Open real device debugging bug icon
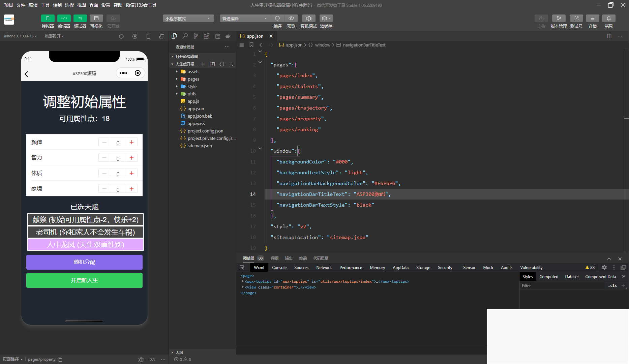The height and width of the screenshot is (364, 629). point(308,18)
